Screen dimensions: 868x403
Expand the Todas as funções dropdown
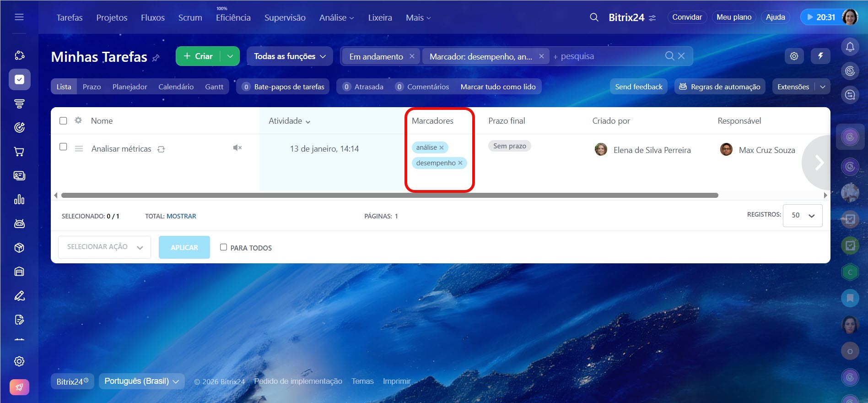(x=290, y=56)
